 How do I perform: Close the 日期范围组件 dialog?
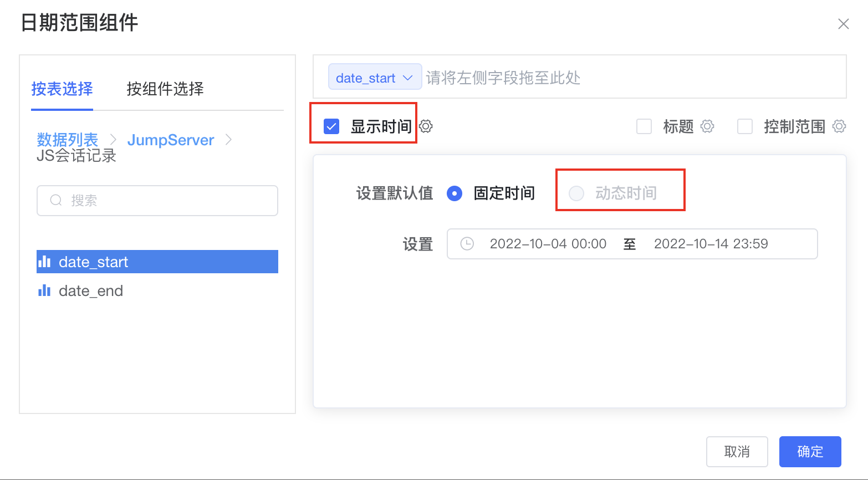pyautogui.click(x=843, y=24)
